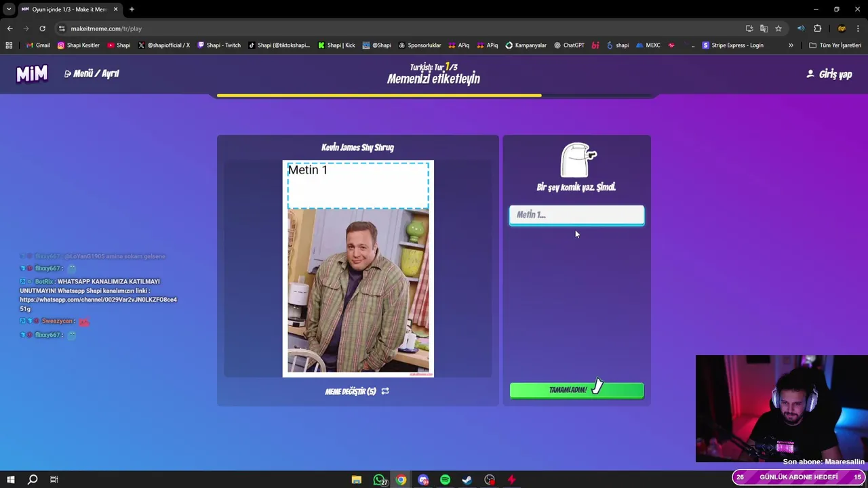Open Spotify from the taskbar
Screen dimensions: 868x488
coord(445,480)
